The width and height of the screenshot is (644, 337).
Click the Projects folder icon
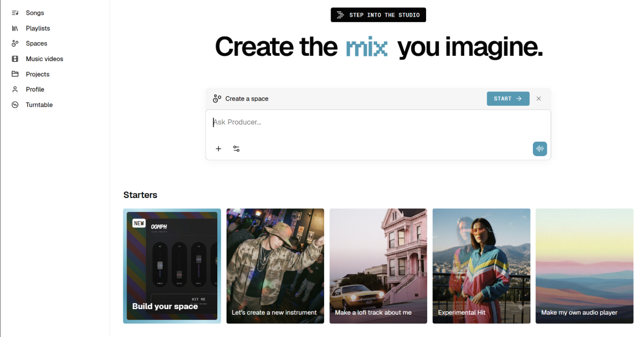(x=15, y=74)
